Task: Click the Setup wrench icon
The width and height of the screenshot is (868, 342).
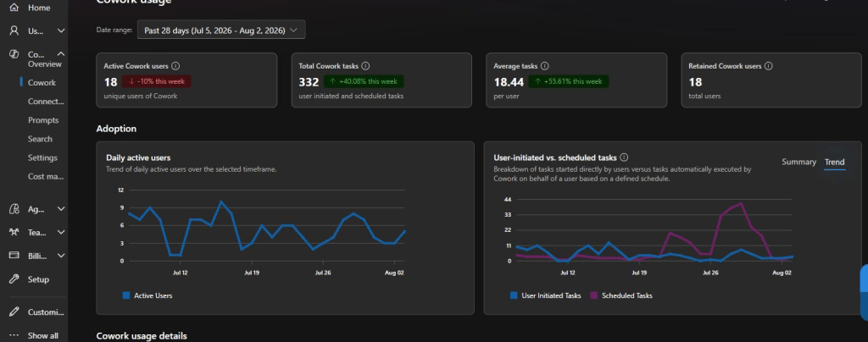Action: pyautogui.click(x=14, y=279)
